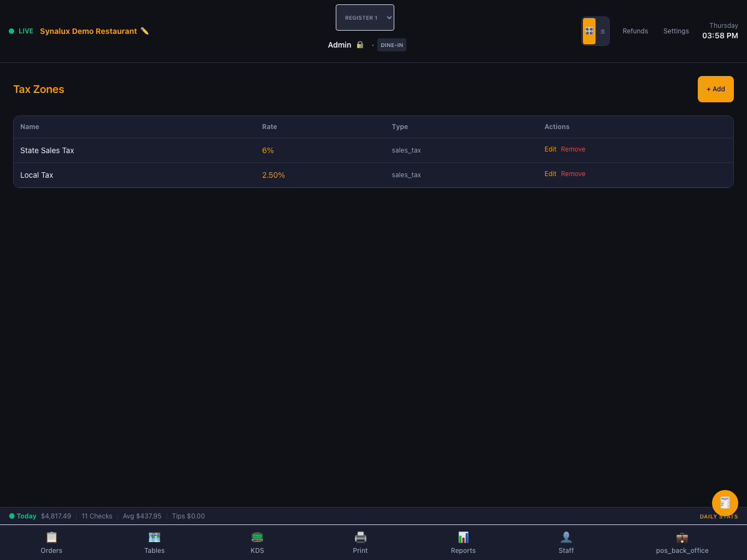Switch to list view toggle
Image resolution: width=747 pixels, height=560 pixels.
point(603,31)
